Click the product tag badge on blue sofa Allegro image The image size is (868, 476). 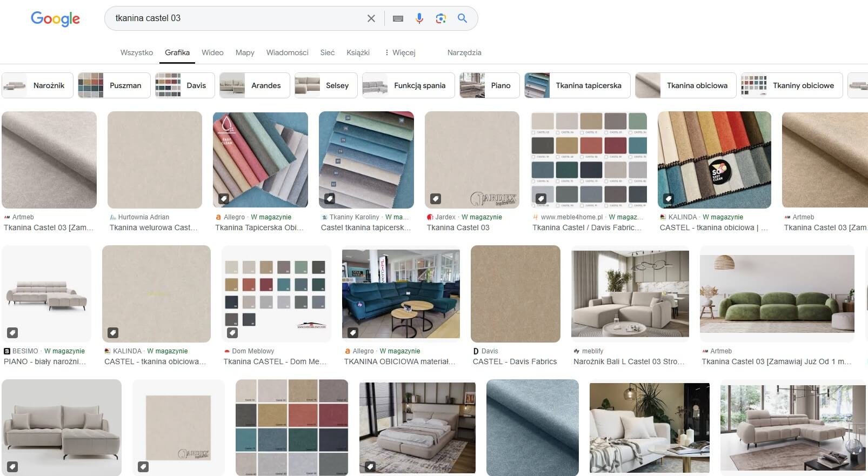pyautogui.click(x=353, y=333)
